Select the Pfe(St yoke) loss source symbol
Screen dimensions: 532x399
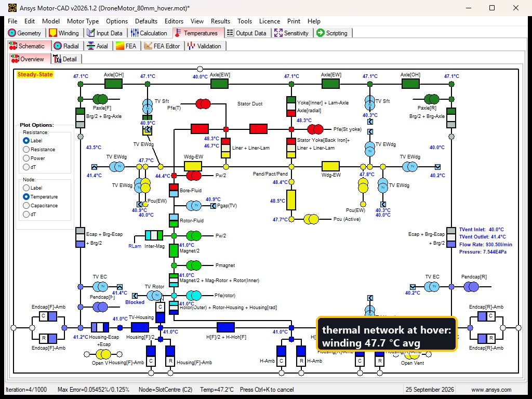[315, 129]
